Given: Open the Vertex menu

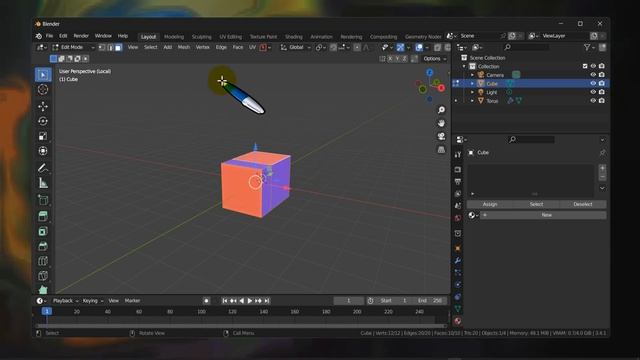Looking at the screenshot, I should pyautogui.click(x=202, y=48).
